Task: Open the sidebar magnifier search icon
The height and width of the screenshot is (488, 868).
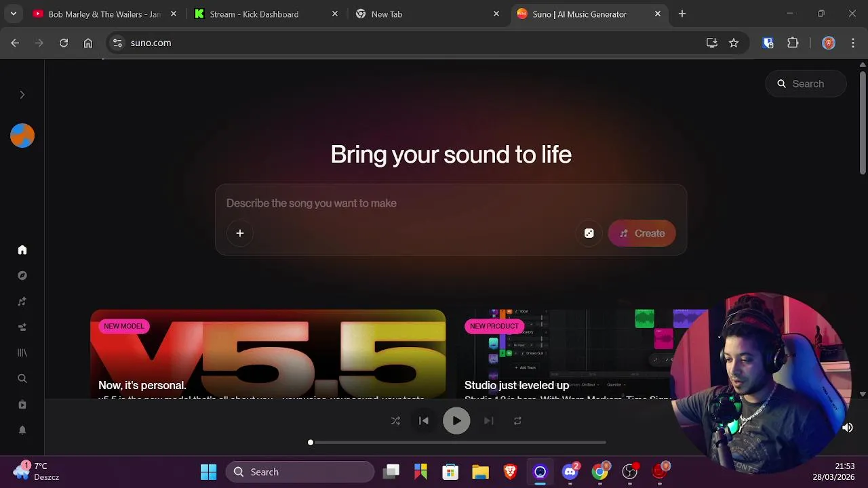Action: [22, 379]
